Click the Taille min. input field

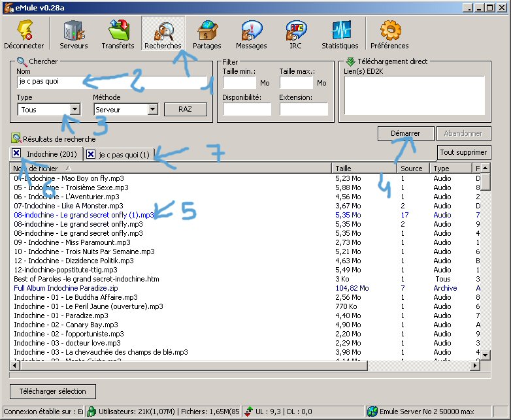pos(240,83)
